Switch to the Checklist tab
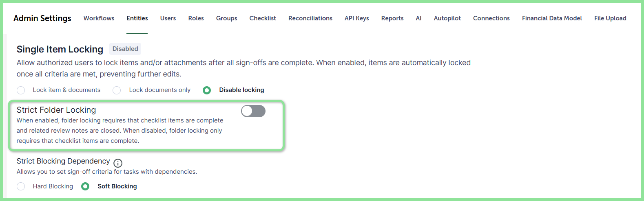The width and height of the screenshot is (644, 201). pyautogui.click(x=263, y=18)
